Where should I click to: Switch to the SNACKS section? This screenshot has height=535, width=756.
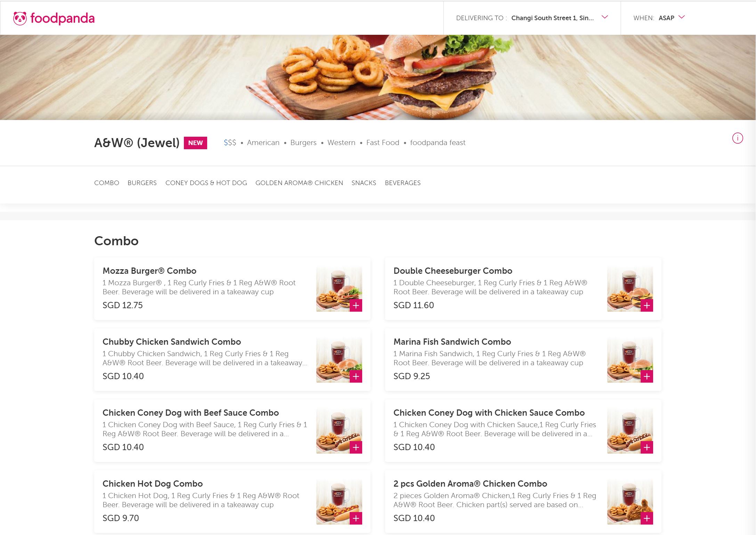[364, 183]
